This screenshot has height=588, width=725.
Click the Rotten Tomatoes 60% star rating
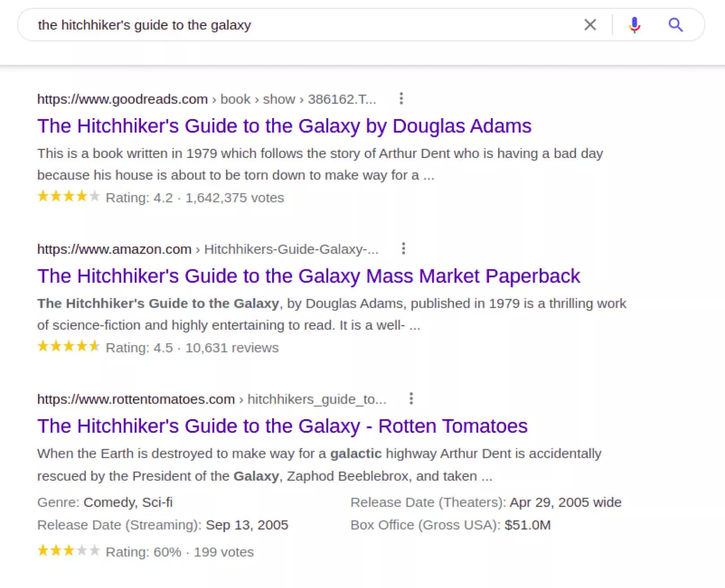coord(68,550)
